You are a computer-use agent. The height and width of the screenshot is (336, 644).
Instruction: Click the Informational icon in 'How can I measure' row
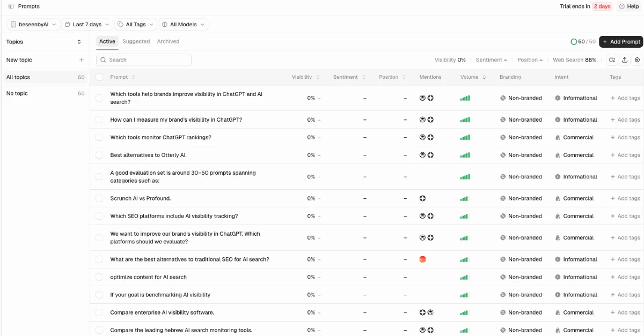click(558, 120)
